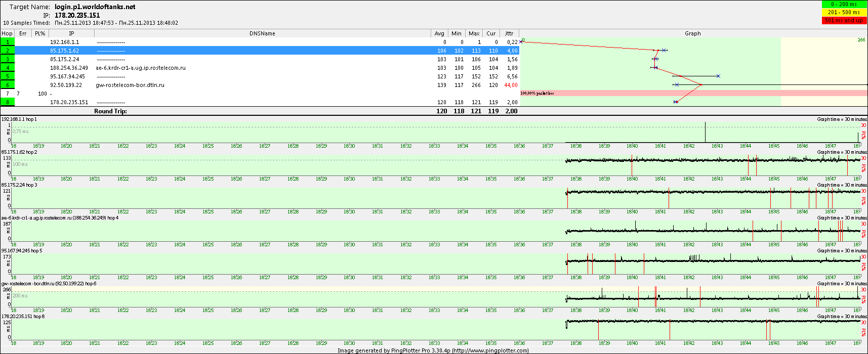Click the target name login.p1.worldoftanks.net

95,7
